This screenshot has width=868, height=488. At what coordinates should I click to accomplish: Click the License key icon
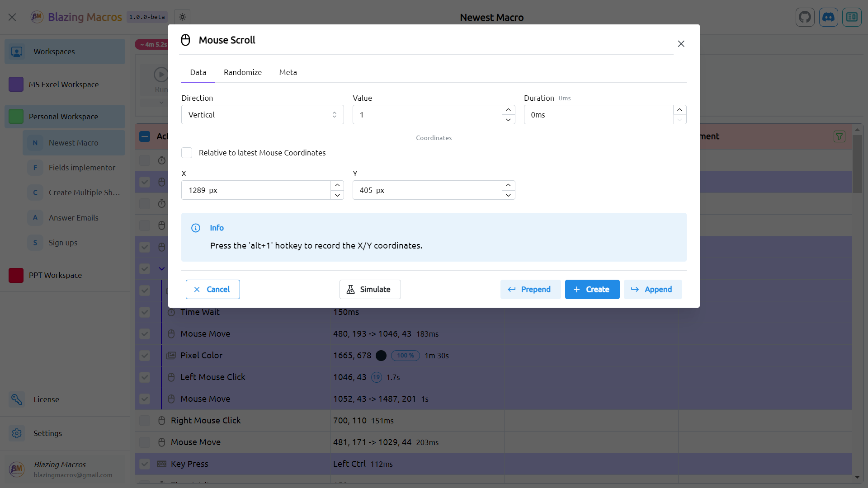coord(17,399)
